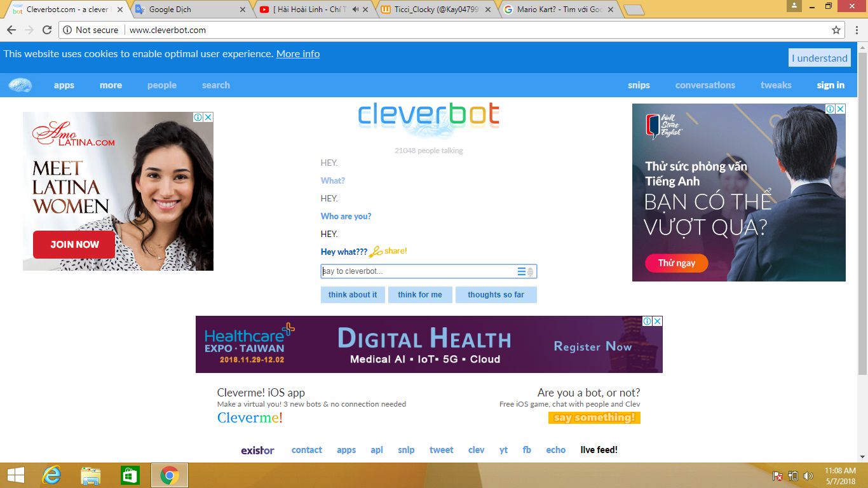The width and height of the screenshot is (868, 488).
Task: Close the Ticci_Clocky tab
Action: point(487,10)
